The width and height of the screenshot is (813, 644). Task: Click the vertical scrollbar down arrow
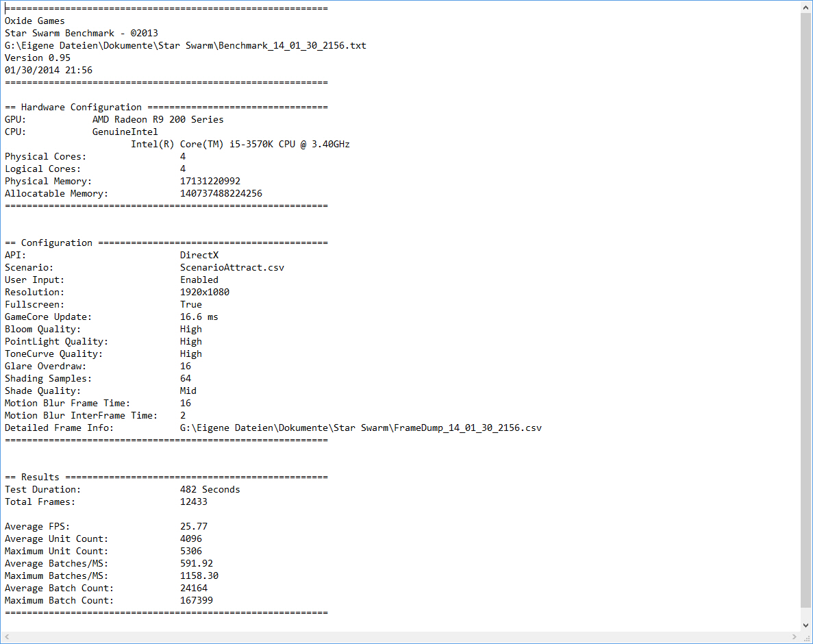(805, 626)
